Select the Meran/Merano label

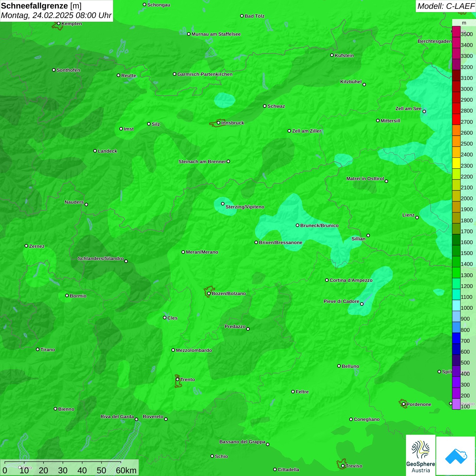point(202,252)
